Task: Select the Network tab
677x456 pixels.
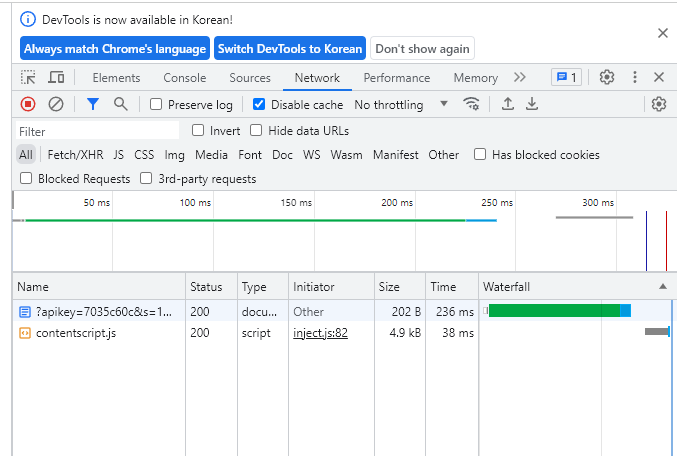Action: 317,78
